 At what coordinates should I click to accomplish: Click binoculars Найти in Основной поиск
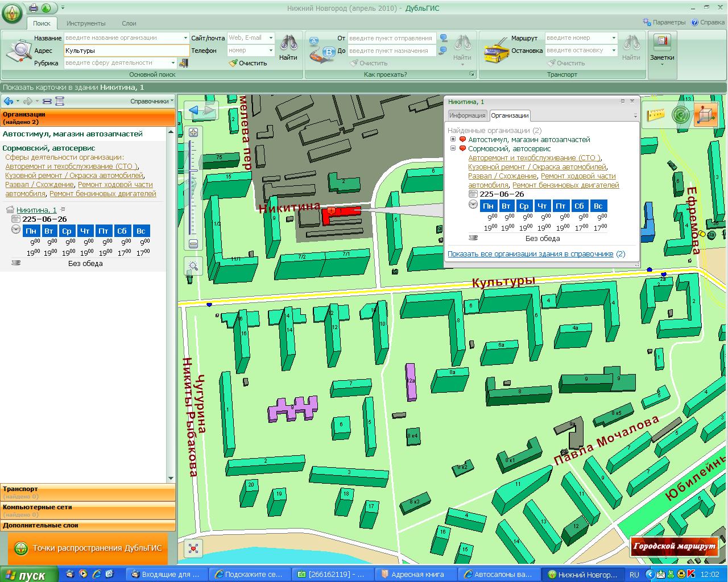tap(288, 48)
